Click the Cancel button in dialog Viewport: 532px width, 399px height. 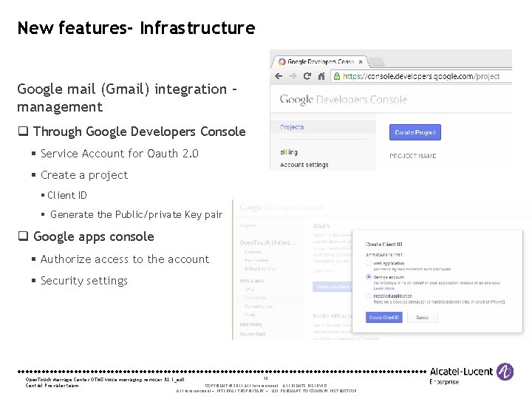click(x=423, y=317)
